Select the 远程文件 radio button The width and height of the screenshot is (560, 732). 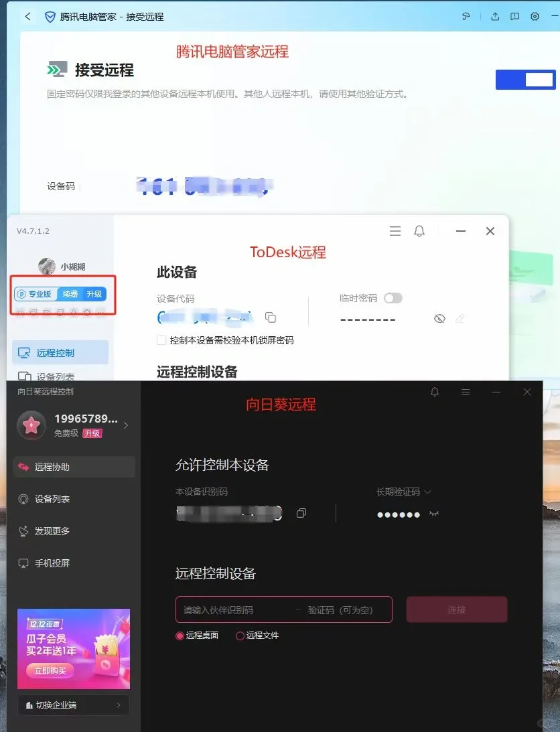240,635
